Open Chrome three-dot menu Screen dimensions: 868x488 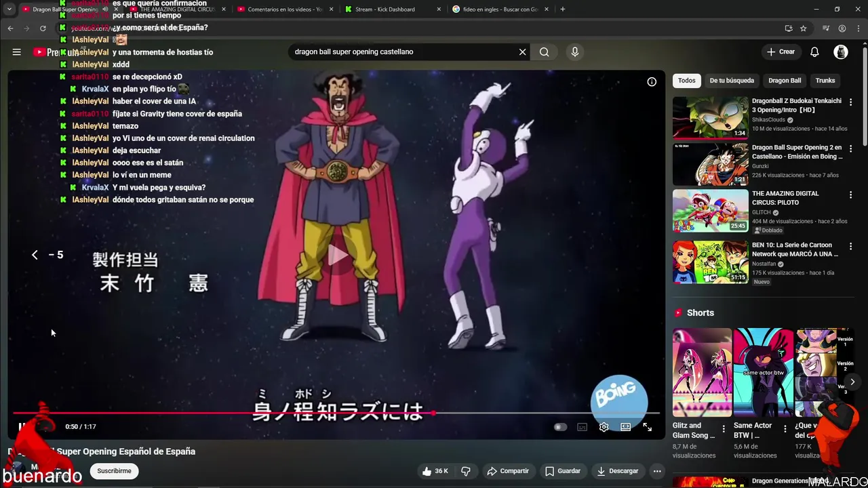click(x=859, y=28)
